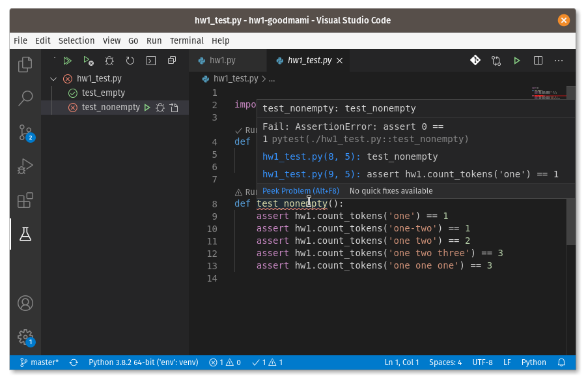The width and height of the screenshot is (588, 382).
Task: Open the Explorer file view
Action: click(x=25, y=65)
